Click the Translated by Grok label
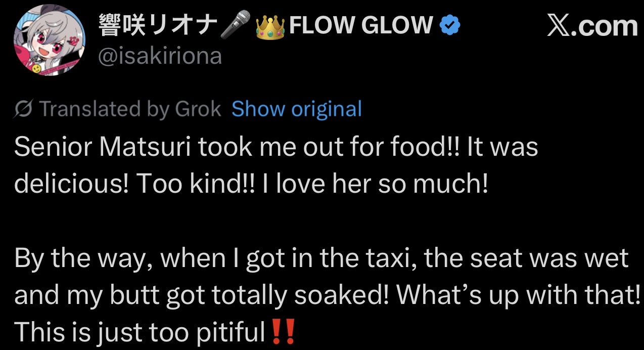The image size is (644, 350). pos(130,109)
